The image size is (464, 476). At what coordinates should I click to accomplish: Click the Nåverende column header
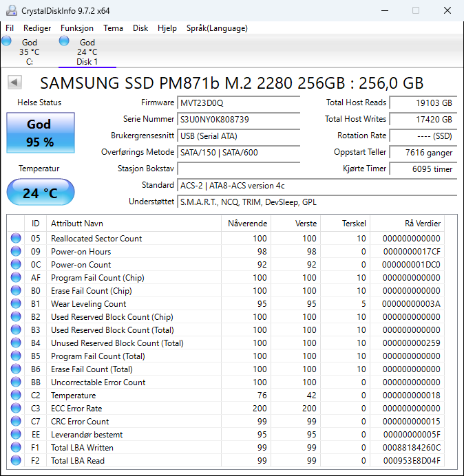[246, 224]
